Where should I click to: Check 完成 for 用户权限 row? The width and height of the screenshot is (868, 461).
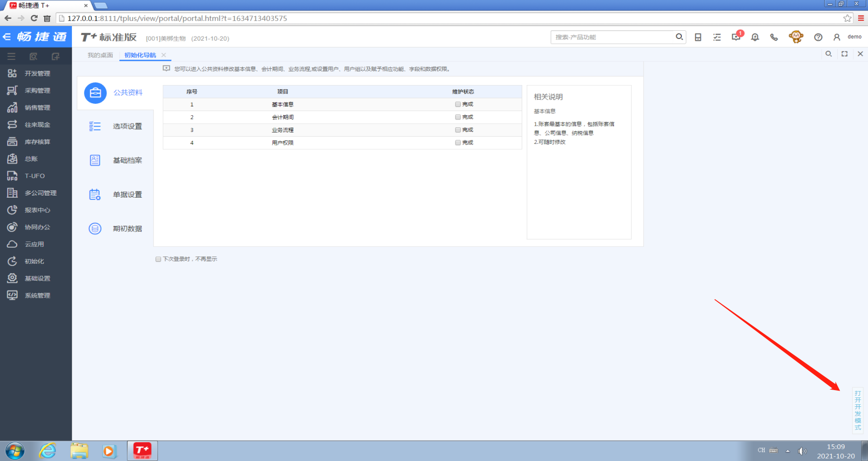(x=458, y=143)
